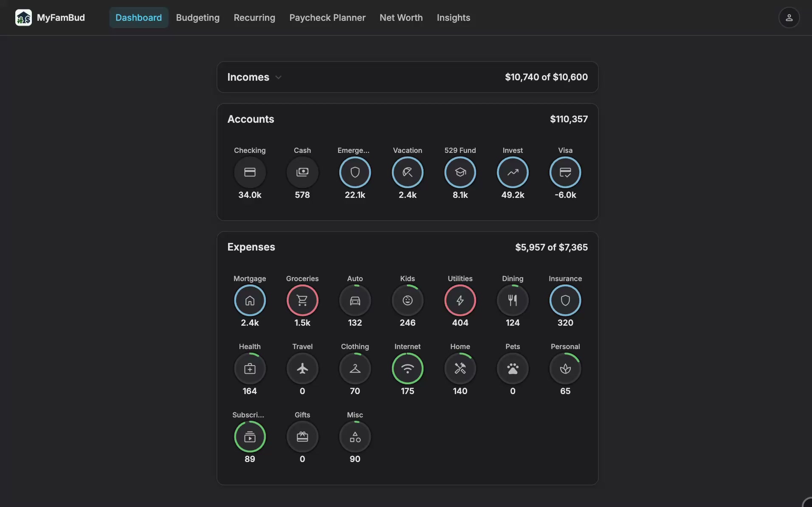This screenshot has width=812, height=507.
Task: Click the Insights navigation link
Action: (453, 17)
